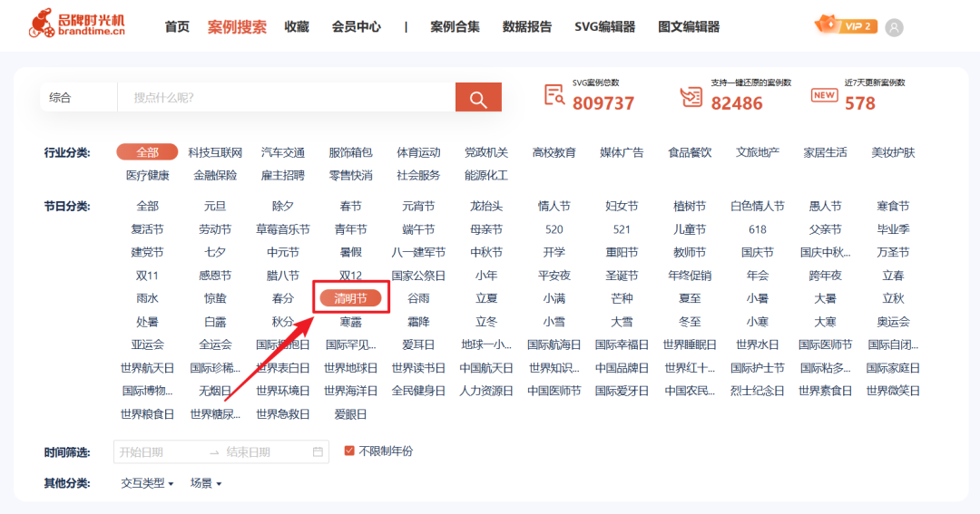Select the 中秋节 holiday filter
Image resolution: width=980 pixels, height=514 pixels.
pos(486,252)
